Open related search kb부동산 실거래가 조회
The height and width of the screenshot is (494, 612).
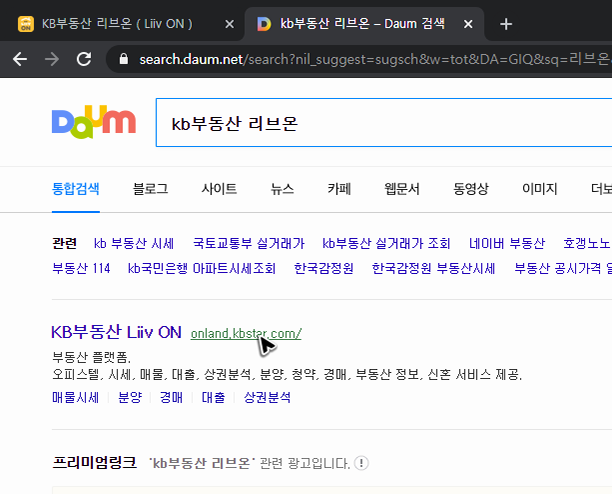[386, 243]
